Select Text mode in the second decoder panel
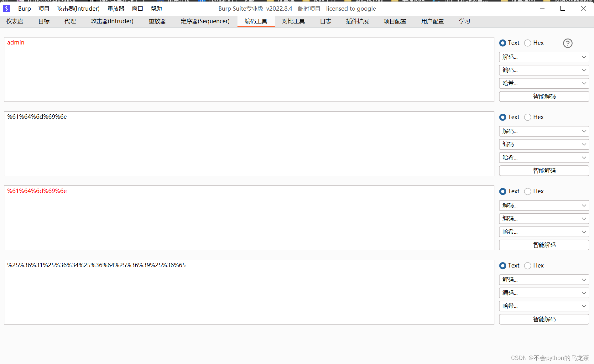This screenshot has width=594, height=364. click(503, 117)
